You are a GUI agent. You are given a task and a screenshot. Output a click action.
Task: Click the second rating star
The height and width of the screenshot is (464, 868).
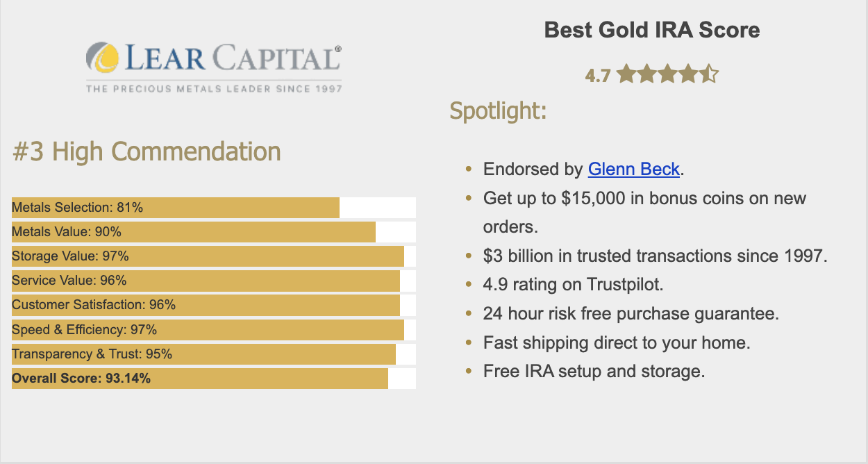(x=647, y=74)
